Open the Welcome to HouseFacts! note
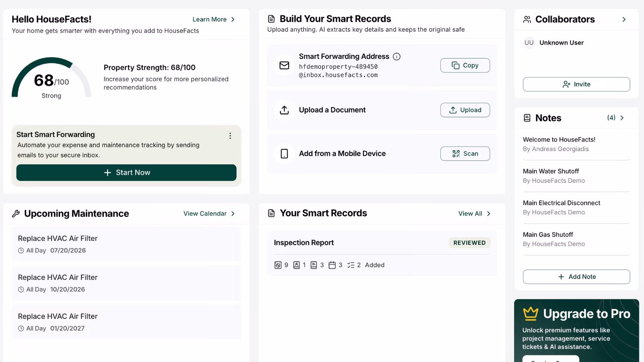 click(576, 144)
